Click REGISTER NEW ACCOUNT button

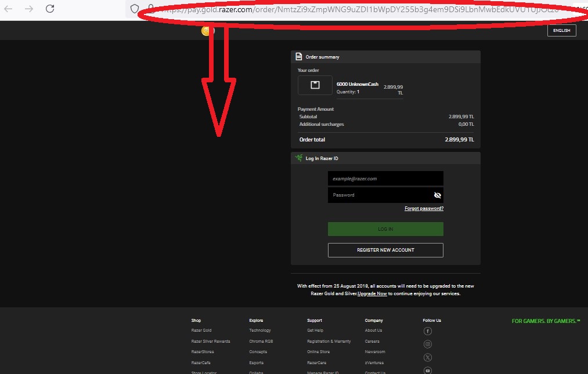pyautogui.click(x=385, y=250)
